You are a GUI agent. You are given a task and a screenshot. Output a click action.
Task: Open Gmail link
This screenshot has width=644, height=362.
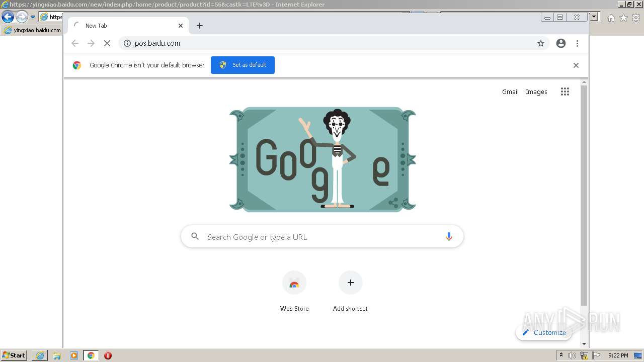[510, 92]
